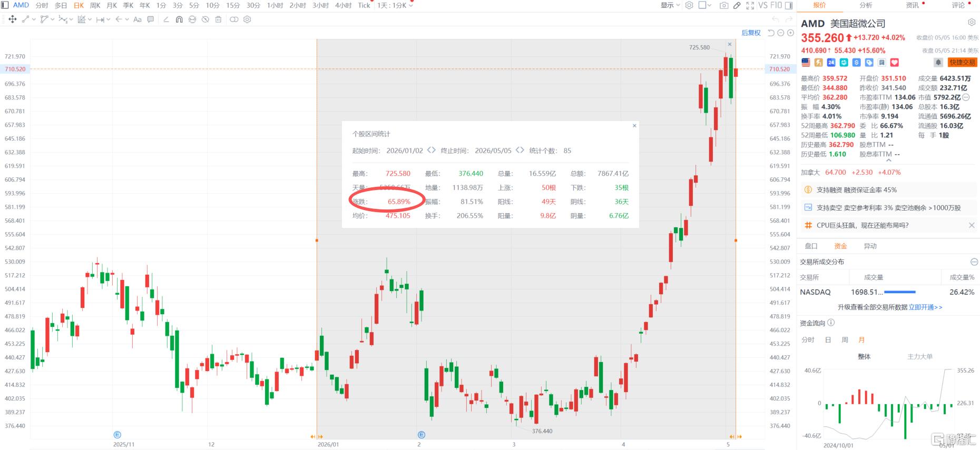This screenshot has width=980, height=450.
Task: Select 周 in 资金流向 period options
Action: click(845, 340)
